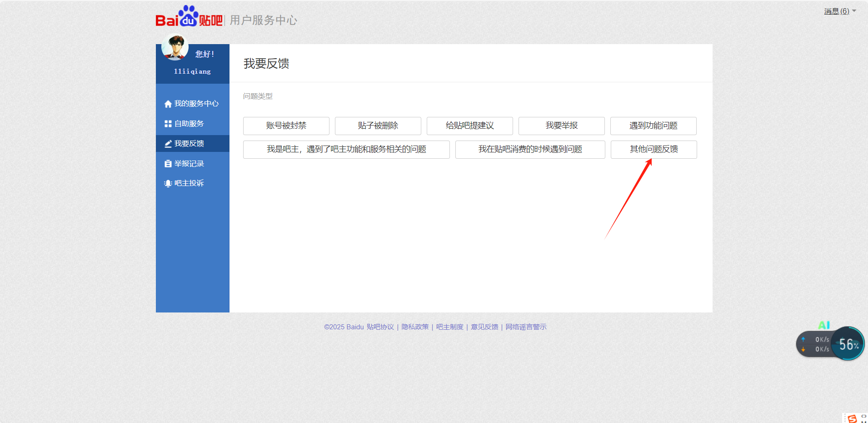The width and height of the screenshot is (868, 423).
Task: Open 消息(6) messages link
Action: coord(836,11)
